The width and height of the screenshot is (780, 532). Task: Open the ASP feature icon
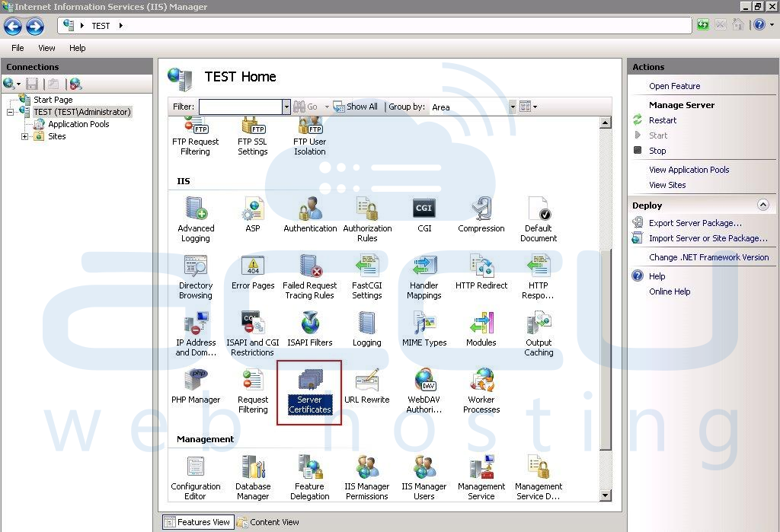click(x=253, y=215)
